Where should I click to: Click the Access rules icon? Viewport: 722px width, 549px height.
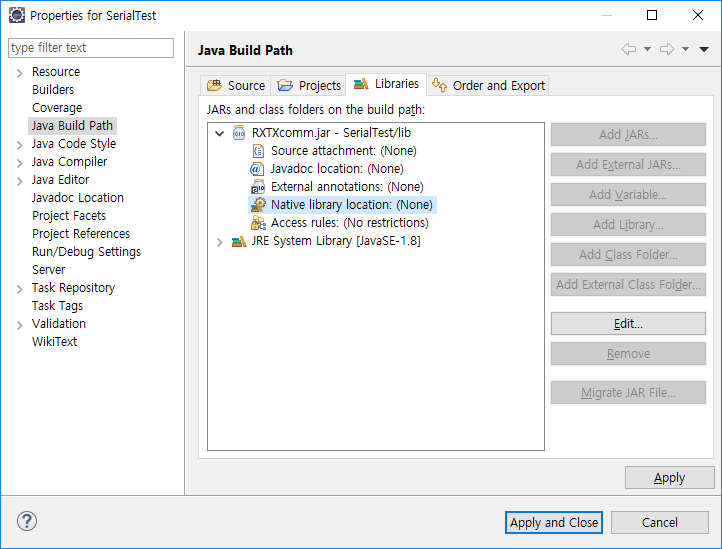258,223
